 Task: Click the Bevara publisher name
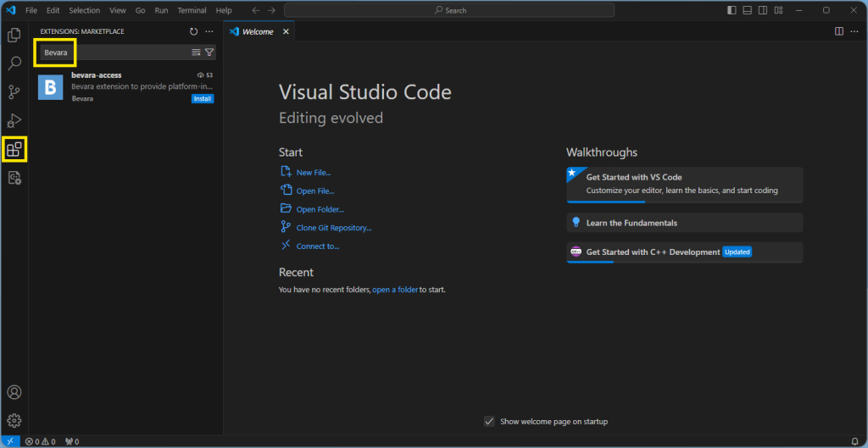point(82,98)
